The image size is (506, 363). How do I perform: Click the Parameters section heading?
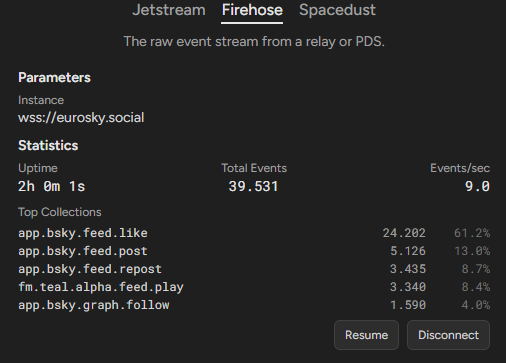tap(54, 78)
